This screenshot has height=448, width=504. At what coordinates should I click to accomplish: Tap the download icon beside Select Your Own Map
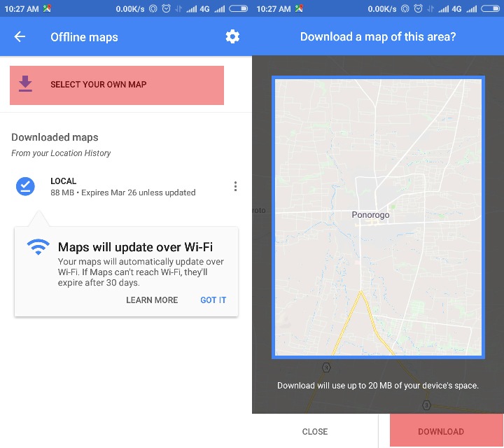tap(25, 84)
